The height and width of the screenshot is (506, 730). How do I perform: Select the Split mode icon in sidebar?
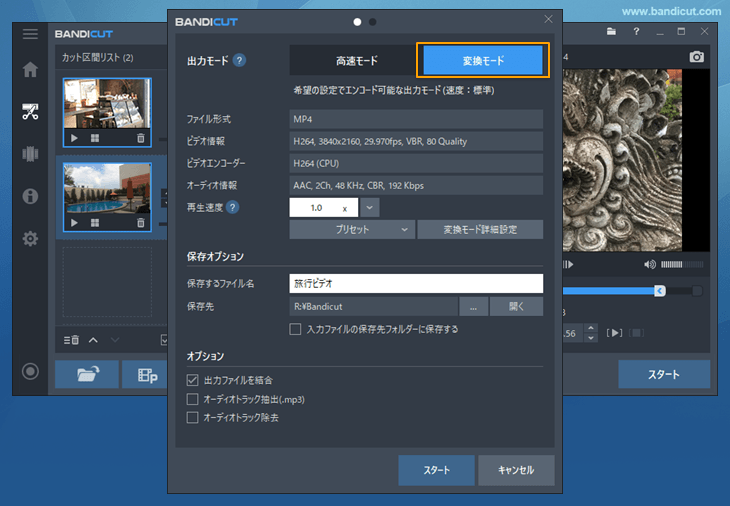click(x=30, y=154)
